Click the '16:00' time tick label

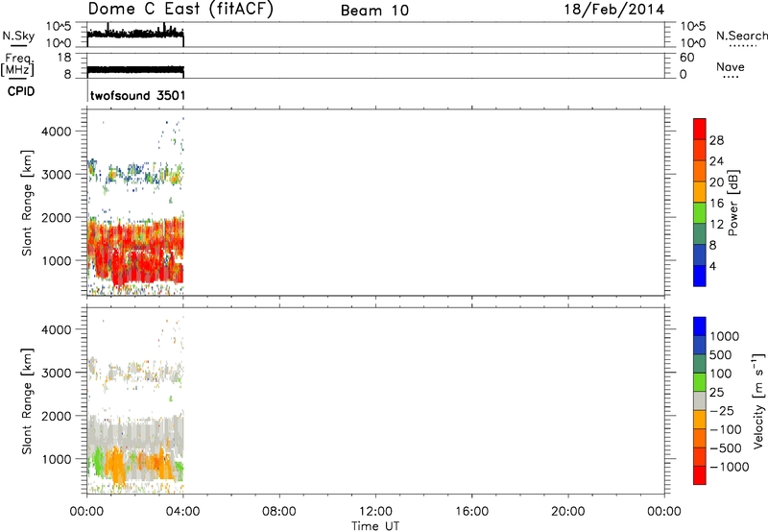(471, 512)
